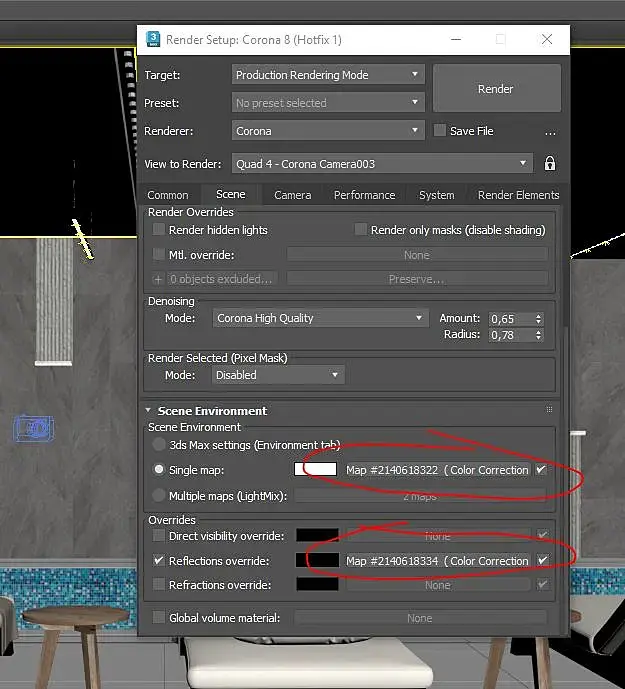Switch to the Performance tab
Image resolution: width=625 pixels, height=689 pixels.
[364, 195]
